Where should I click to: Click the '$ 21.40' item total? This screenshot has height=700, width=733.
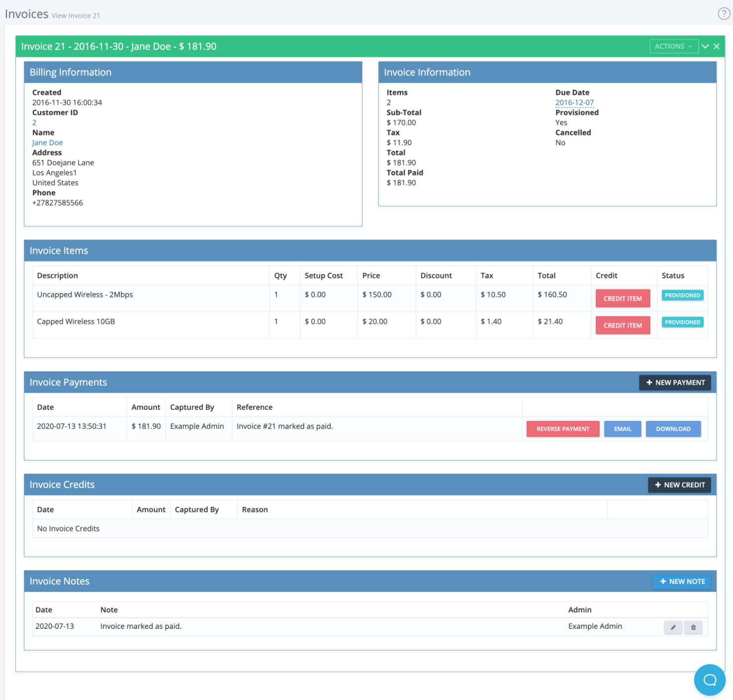coord(550,322)
